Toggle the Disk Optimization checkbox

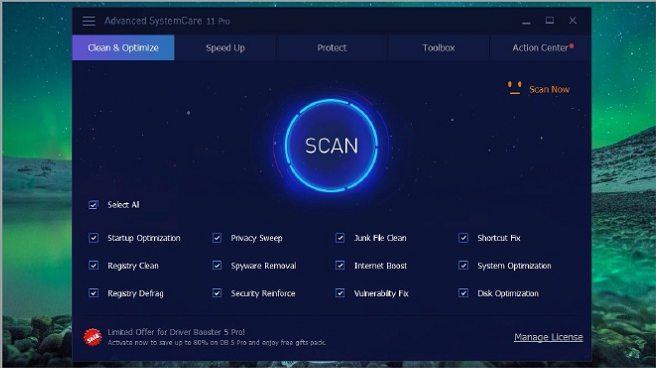pyautogui.click(x=463, y=293)
